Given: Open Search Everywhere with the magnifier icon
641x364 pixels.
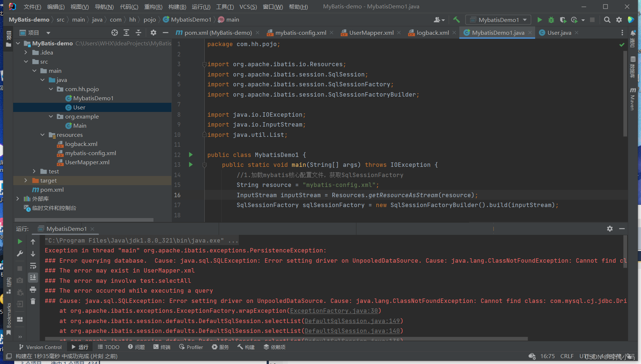Looking at the screenshot, I should tap(607, 20).
